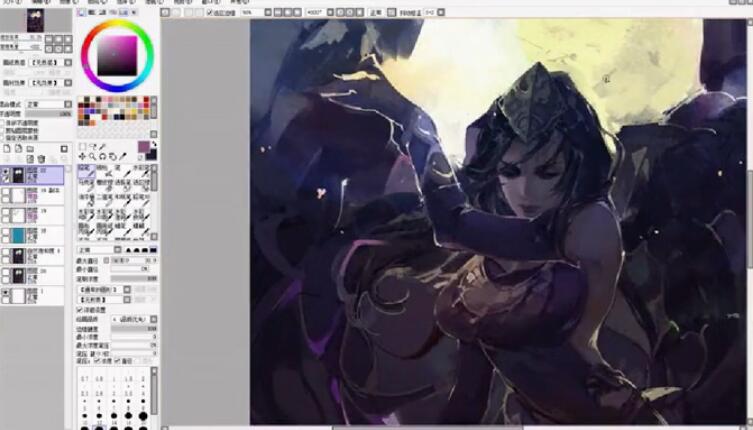The image size is (753, 430).
Task: Choose the 橡皮擦 eraser preset
Action: pos(104,185)
